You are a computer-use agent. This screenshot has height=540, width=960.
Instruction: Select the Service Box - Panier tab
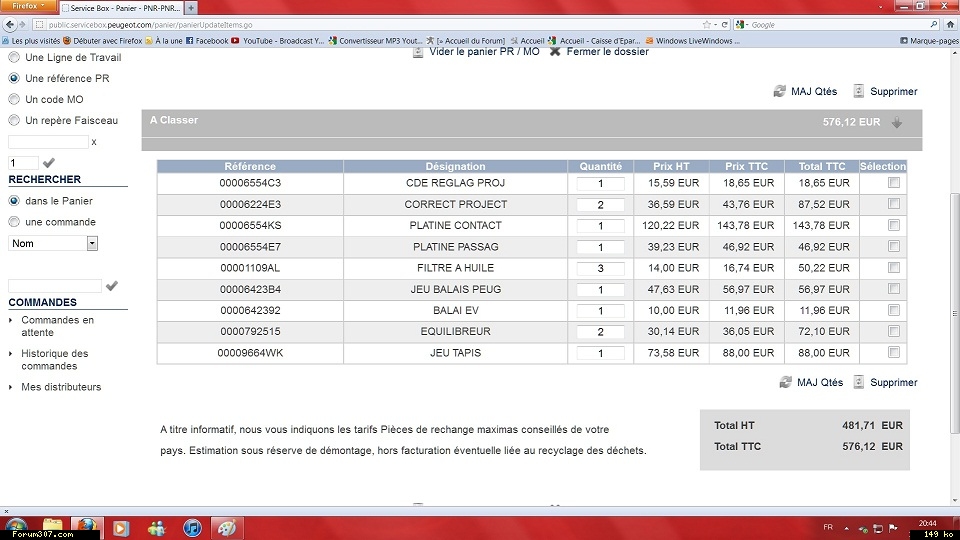pos(122,8)
